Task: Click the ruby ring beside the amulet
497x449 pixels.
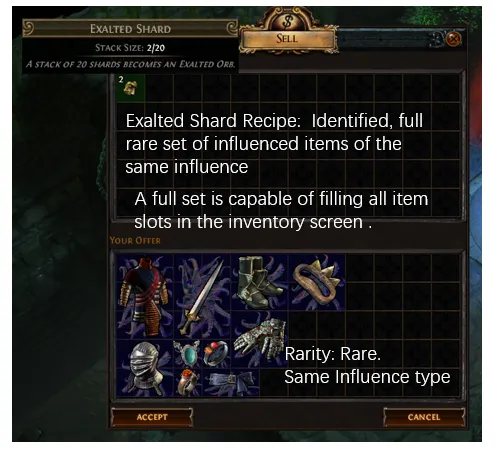Action: [216, 353]
